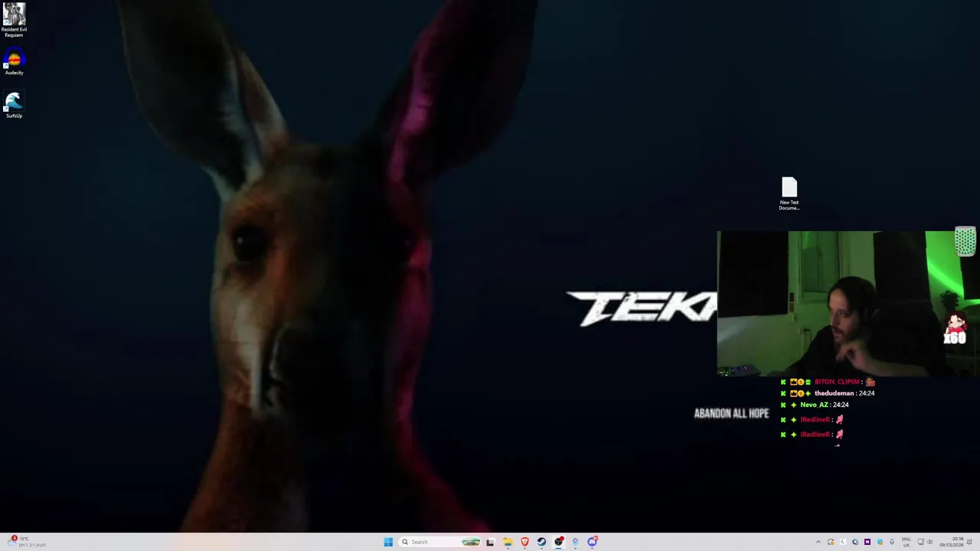Open File Explorer from the taskbar

(x=508, y=542)
